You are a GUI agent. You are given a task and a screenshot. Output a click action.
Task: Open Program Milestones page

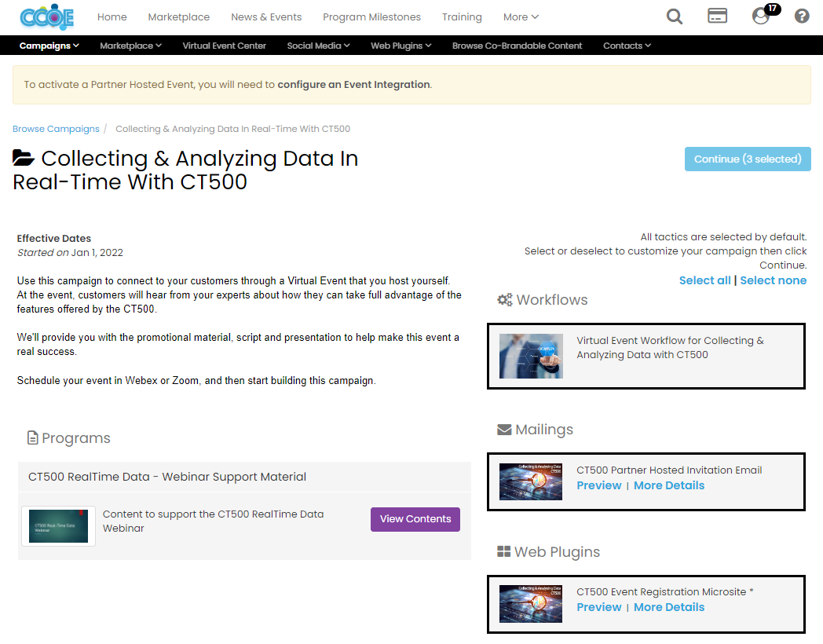tap(371, 16)
